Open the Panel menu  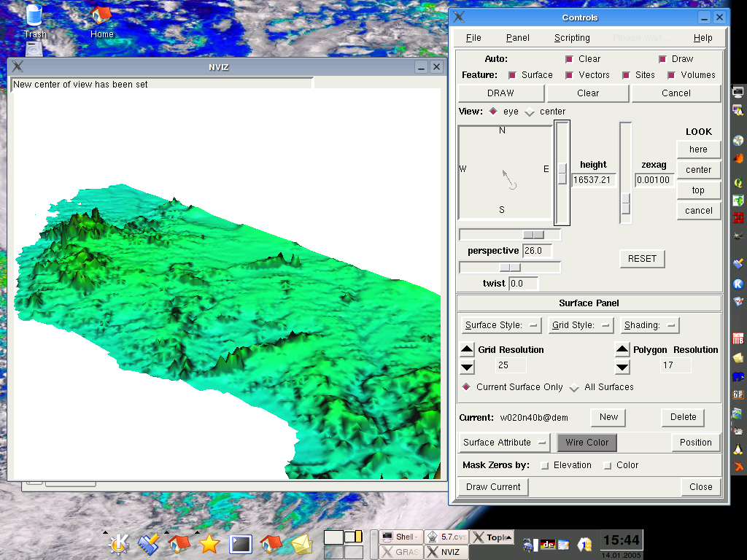(x=518, y=38)
